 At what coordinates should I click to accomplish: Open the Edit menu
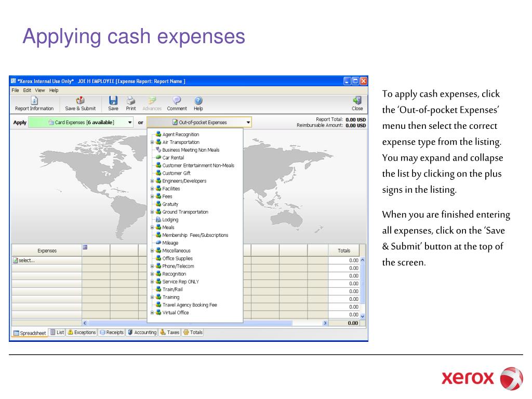[x=27, y=90]
